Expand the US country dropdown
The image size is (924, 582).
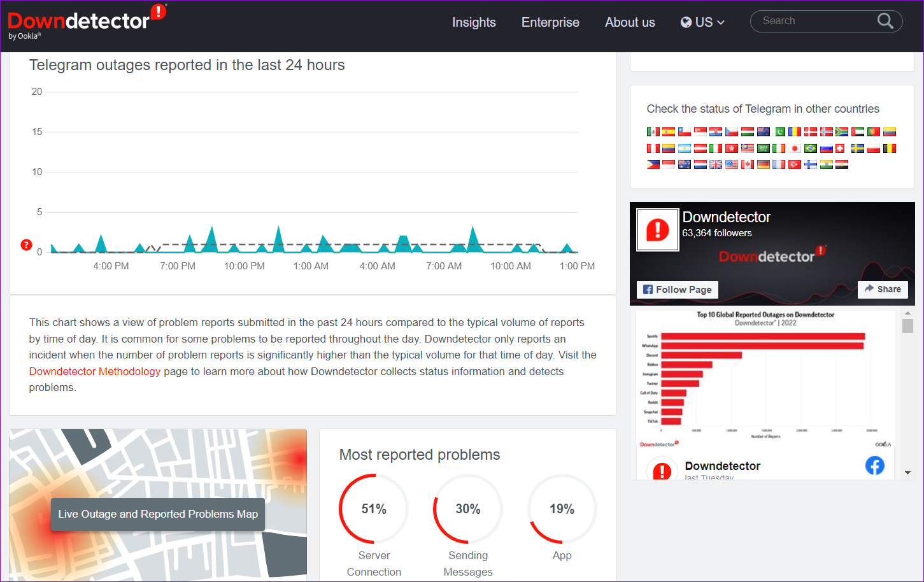[702, 22]
